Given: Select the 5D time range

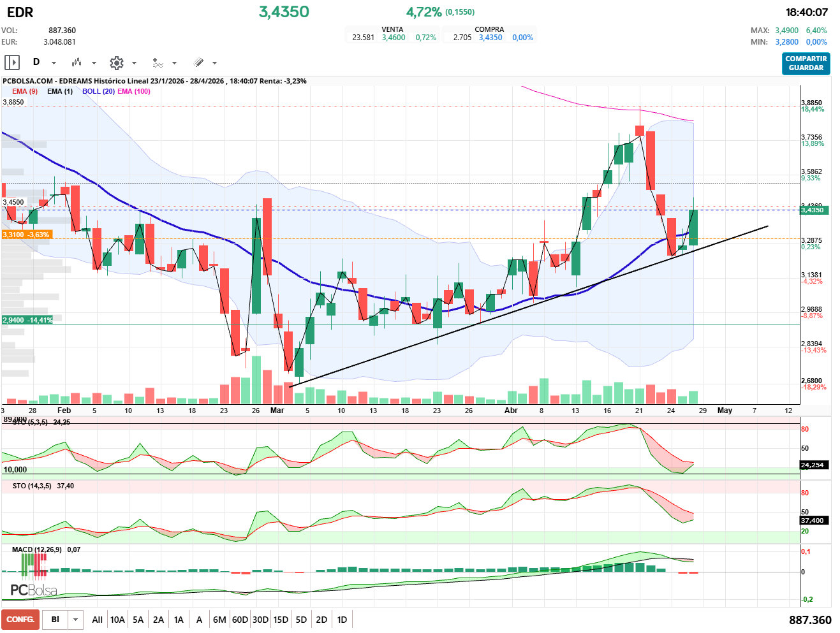Looking at the screenshot, I should [301, 620].
